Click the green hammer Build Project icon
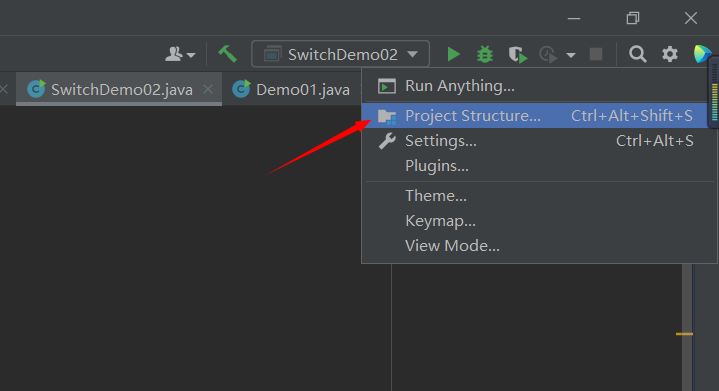Screen dimensions: 719x391 [227, 54]
